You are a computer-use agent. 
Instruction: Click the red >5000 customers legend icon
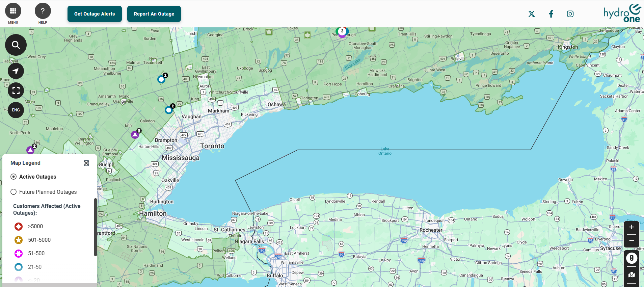pyautogui.click(x=19, y=227)
